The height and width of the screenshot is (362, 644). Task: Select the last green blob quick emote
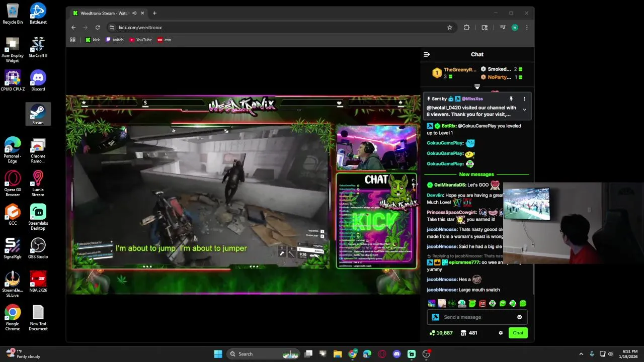[523, 304]
